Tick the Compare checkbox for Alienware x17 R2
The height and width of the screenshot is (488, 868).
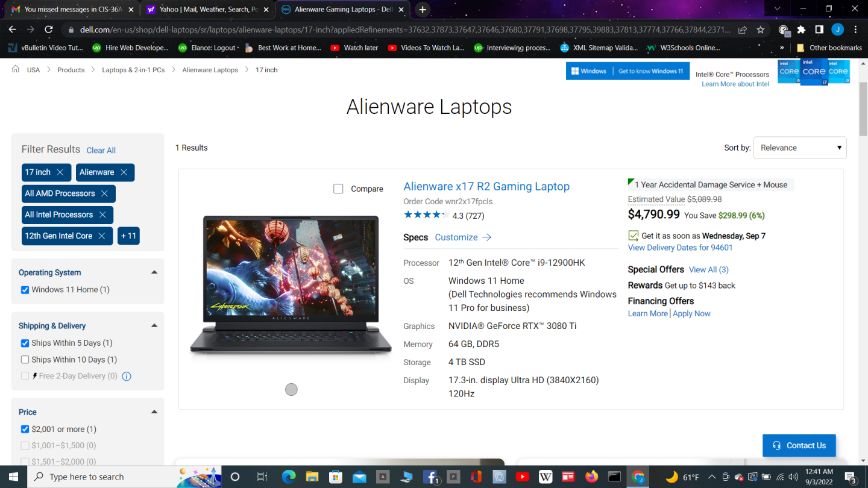coord(338,189)
